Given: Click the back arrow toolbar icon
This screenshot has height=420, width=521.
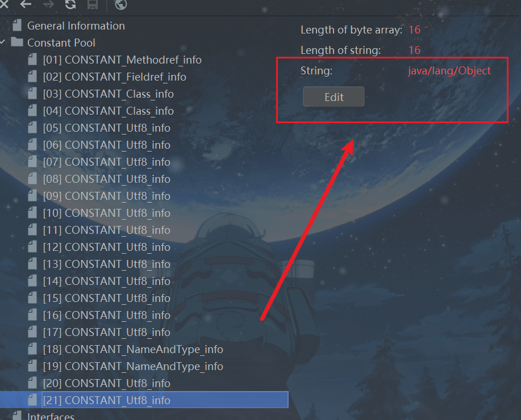Looking at the screenshot, I should coord(26,4).
